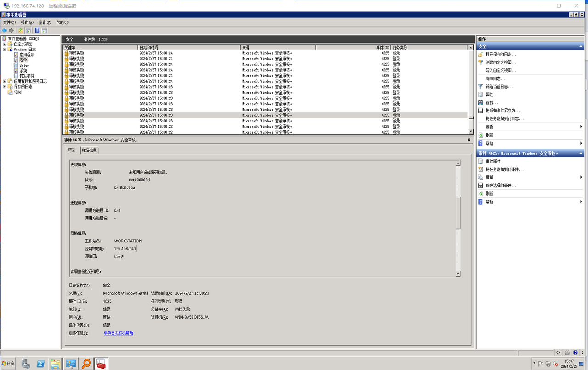Open the 事件日志联机帮助 link
The height and width of the screenshot is (370, 588).
118,333
